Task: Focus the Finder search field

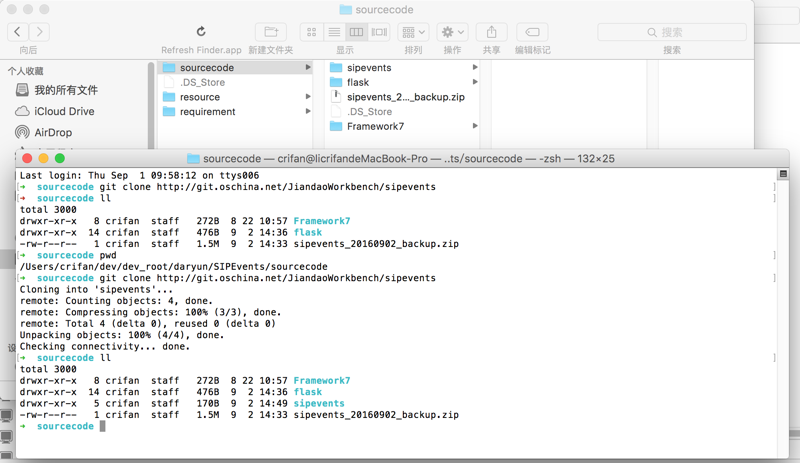Action: 672,32
